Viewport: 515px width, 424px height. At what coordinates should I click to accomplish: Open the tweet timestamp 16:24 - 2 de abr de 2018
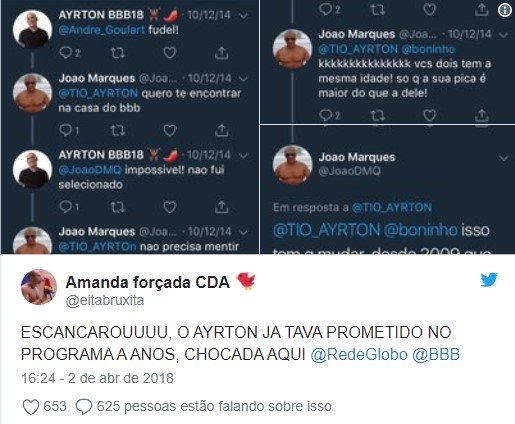(97, 378)
